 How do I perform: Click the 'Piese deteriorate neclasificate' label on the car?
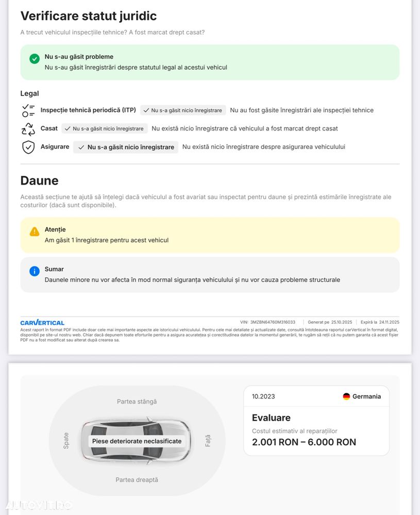pos(137,441)
